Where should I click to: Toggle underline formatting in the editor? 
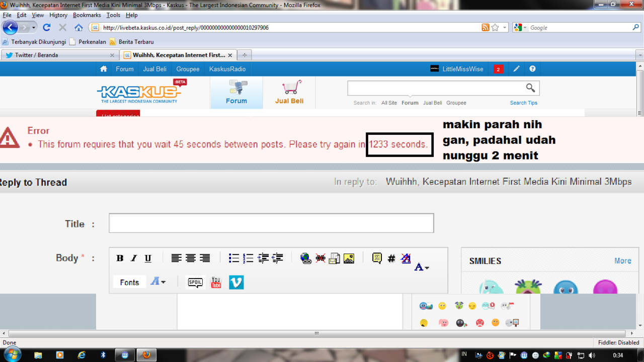[x=148, y=258]
